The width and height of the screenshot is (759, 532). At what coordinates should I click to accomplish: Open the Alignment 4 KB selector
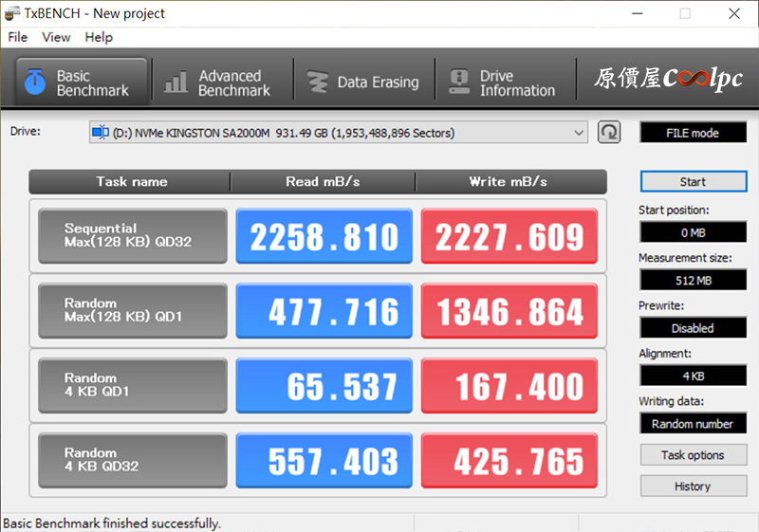(693, 376)
